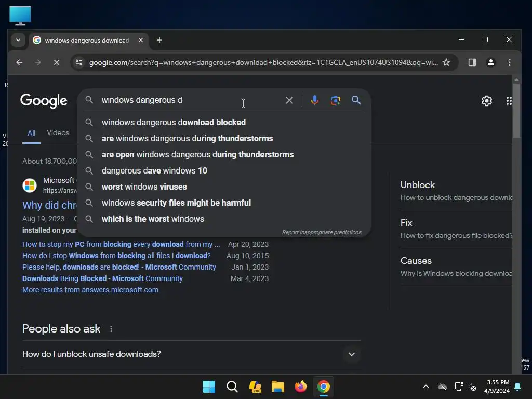532x399 pixels.
Task: Select suggestion 'dangerous dave windows 10'
Action: pyautogui.click(x=224, y=170)
